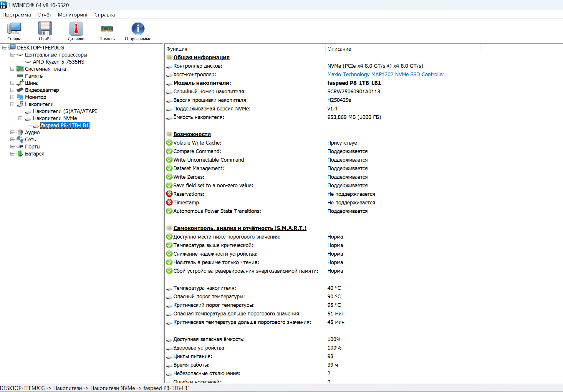
Task: Expand the Системная плата tree node
Action: pos(12,69)
